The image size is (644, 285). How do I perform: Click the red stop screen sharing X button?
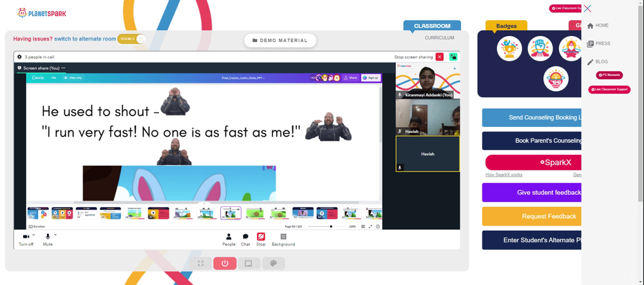[x=439, y=57]
